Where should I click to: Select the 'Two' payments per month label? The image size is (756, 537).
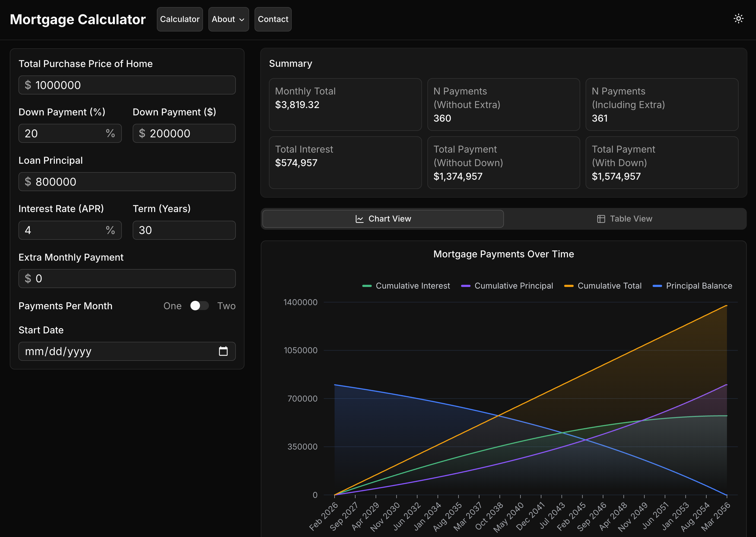click(226, 306)
